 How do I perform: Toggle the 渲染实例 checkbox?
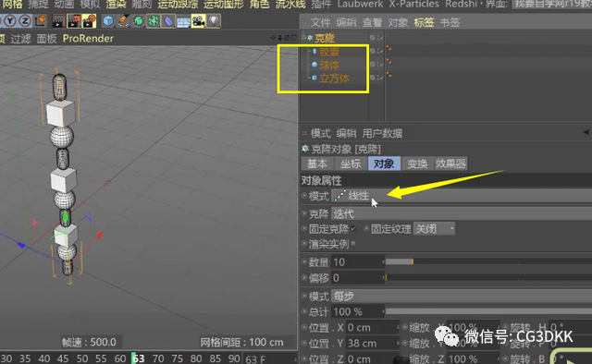[353, 244]
